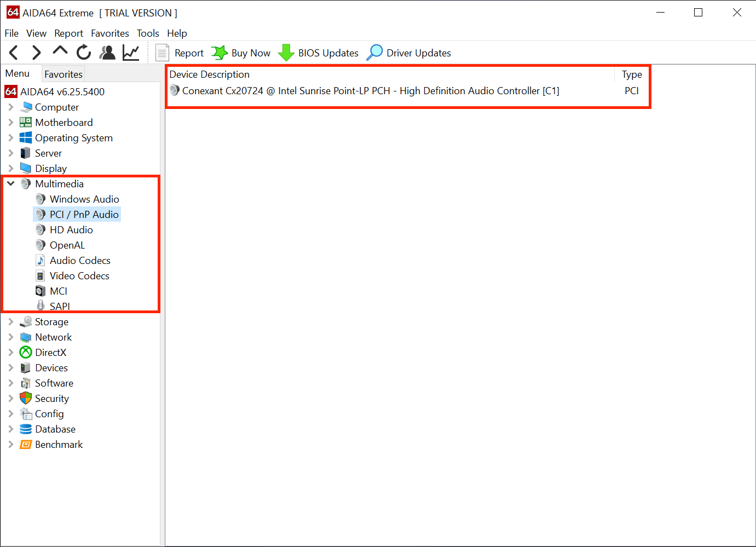The image size is (756, 547).
Task: Expand the Motherboard category
Action: click(x=11, y=123)
